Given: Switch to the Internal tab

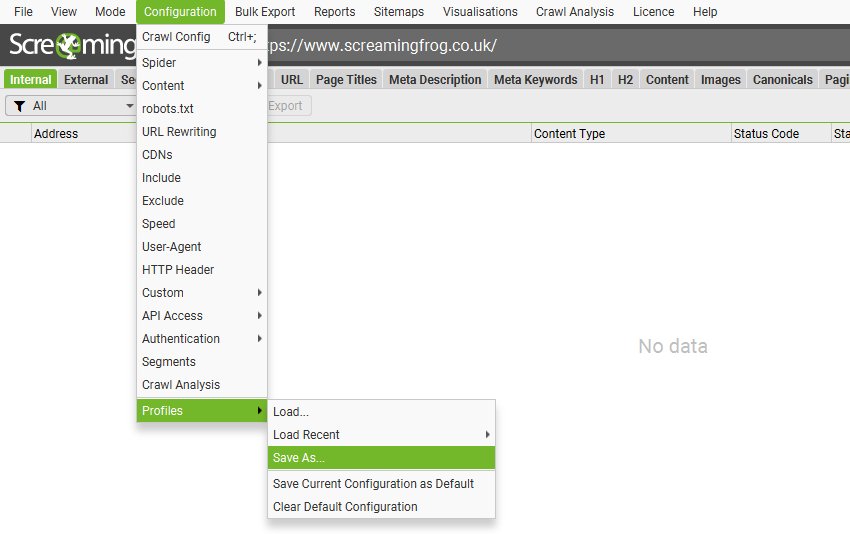Looking at the screenshot, I should pos(30,79).
